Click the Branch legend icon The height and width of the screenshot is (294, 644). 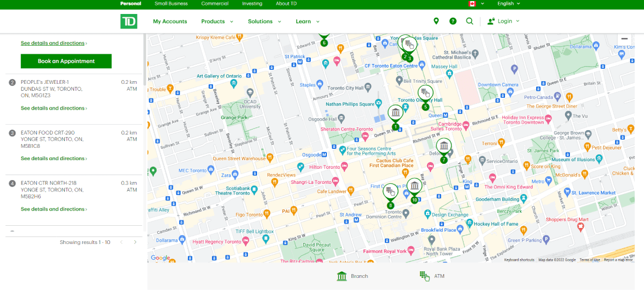342,276
